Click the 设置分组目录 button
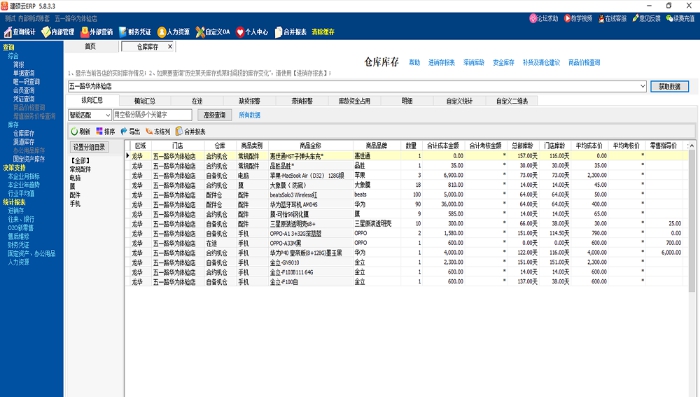 pos(89,147)
